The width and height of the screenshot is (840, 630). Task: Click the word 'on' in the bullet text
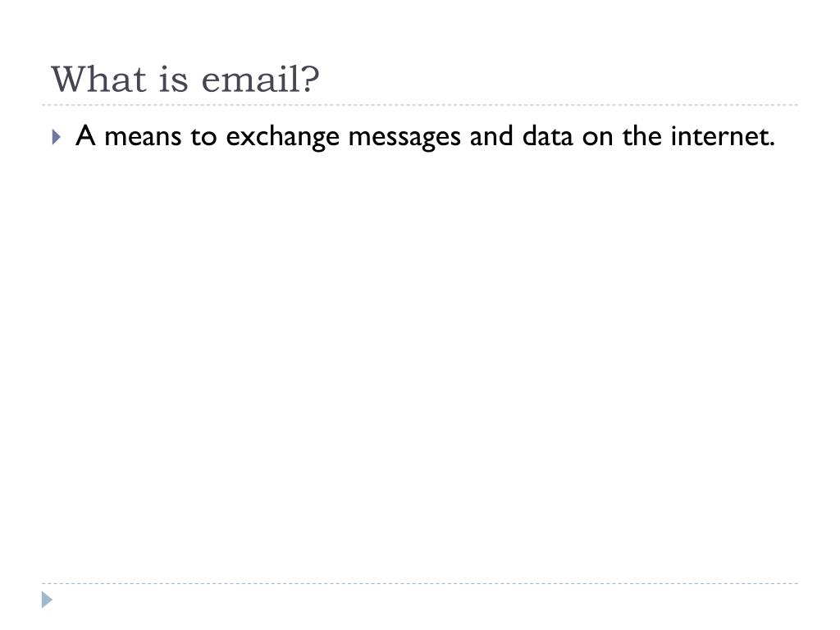(x=597, y=138)
